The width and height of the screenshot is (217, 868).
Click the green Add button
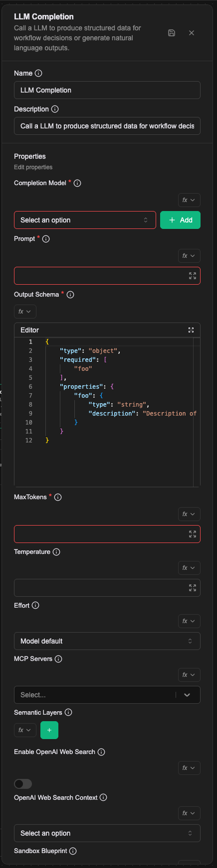pyautogui.click(x=180, y=220)
